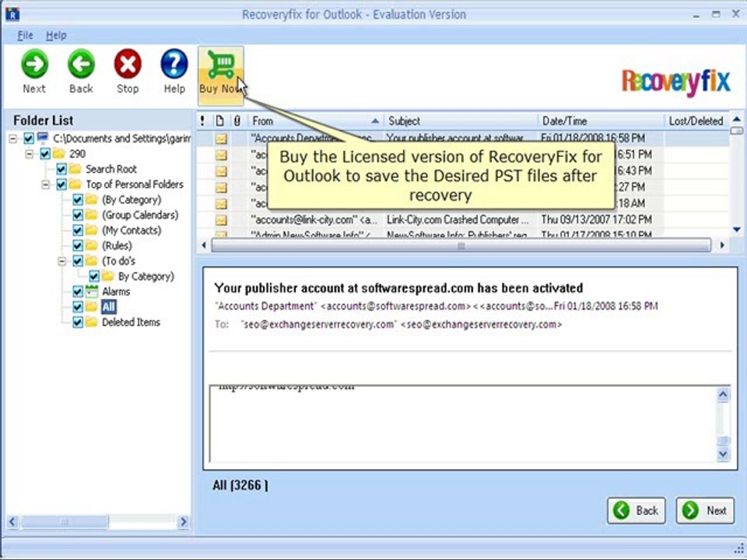Sort emails by Subject column
This screenshot has width=747, height=560.
pyautogui.click(x=461, y=121)
